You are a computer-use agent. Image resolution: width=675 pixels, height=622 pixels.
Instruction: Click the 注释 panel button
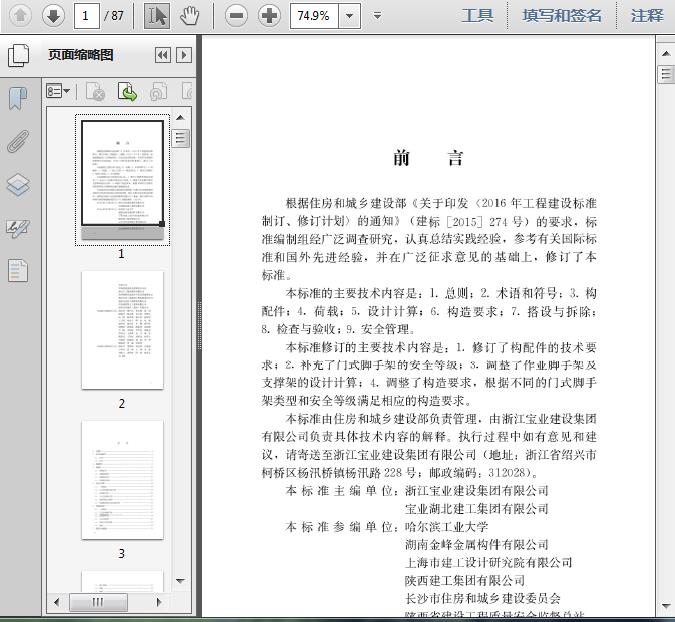point(647,15)
